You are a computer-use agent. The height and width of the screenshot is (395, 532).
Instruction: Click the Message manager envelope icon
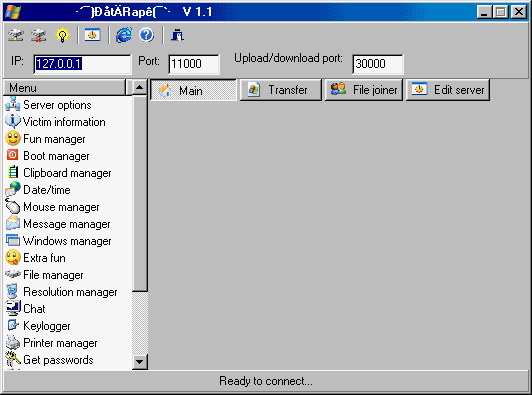coord(13,223)
